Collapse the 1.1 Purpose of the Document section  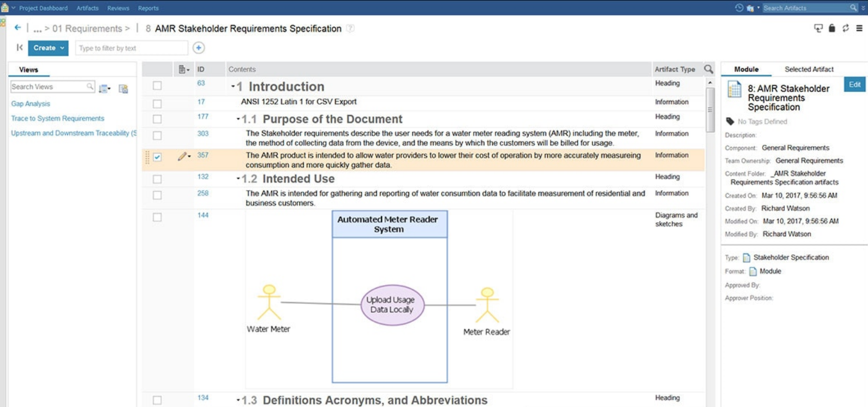coord(238,119)
